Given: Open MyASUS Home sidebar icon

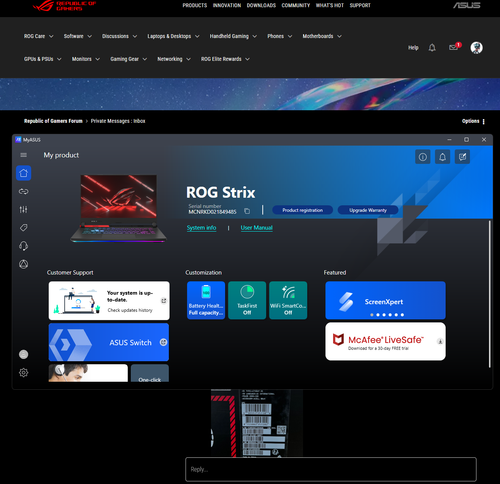Looking at the screenshot, I should coord(23,173).
